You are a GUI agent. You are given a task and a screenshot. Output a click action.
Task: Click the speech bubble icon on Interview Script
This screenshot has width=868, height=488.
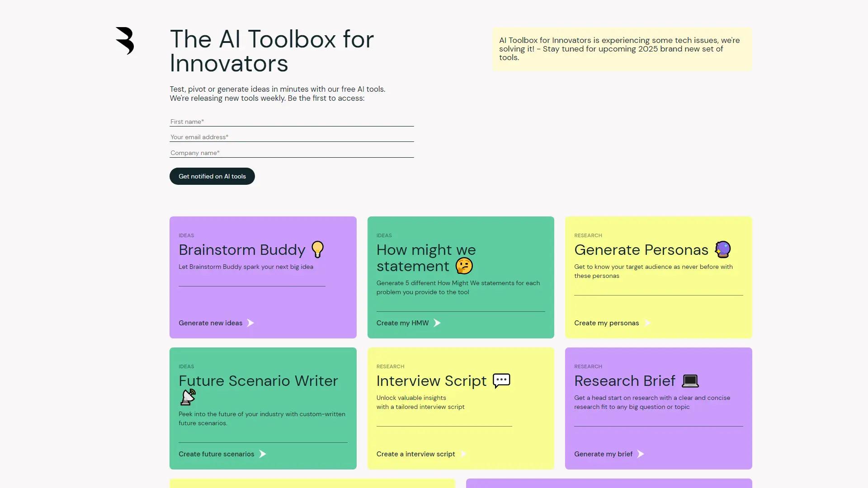500,380
